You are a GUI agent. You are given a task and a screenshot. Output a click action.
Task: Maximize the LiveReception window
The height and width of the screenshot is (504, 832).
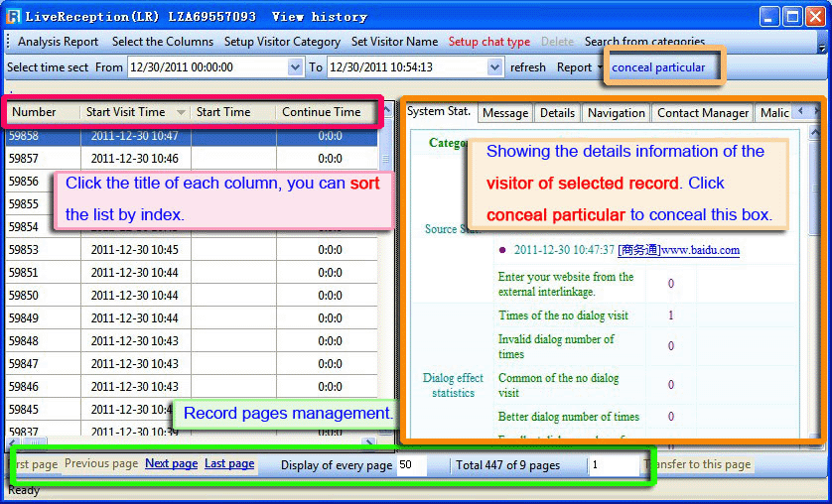point(792,17)
